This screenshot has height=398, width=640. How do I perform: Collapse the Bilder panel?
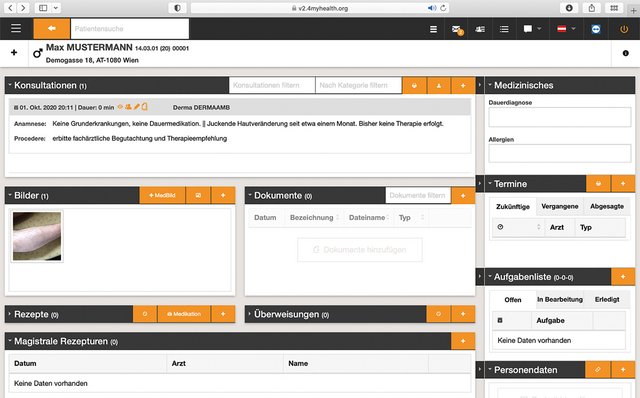pos(10,195)
